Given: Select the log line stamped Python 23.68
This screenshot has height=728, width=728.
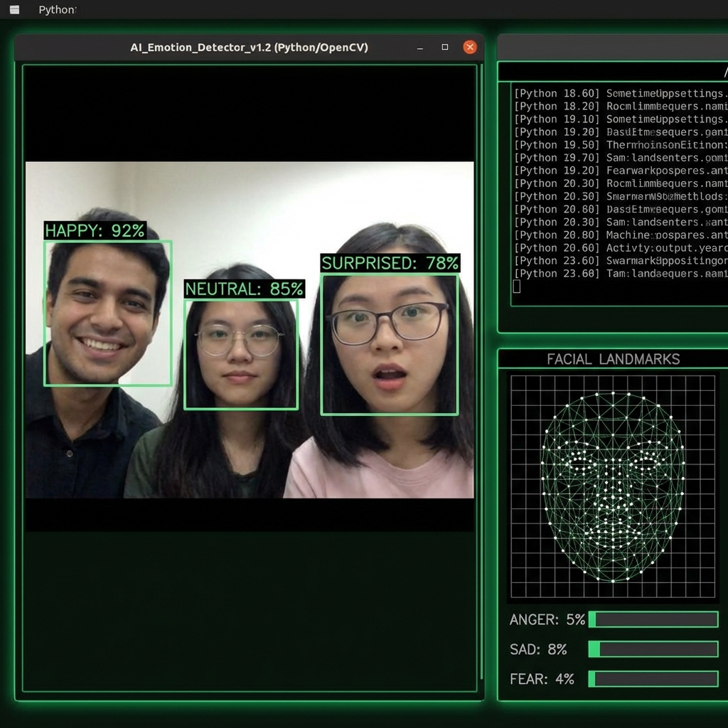Looking at the screenshot, I should pyautogui.click(x=621, y=274).
